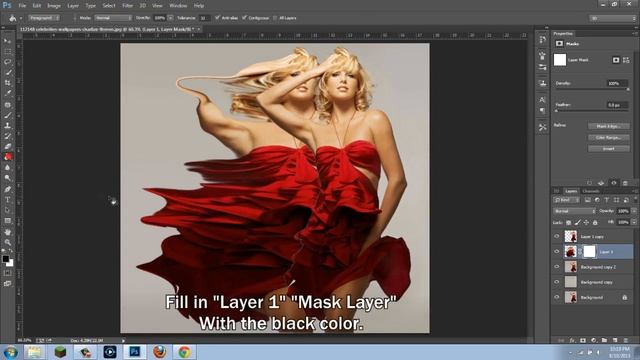Image resolution: width=640 pixels, height=360 pixels.
Task: Select the Hand tool
Action: (7, 232)
